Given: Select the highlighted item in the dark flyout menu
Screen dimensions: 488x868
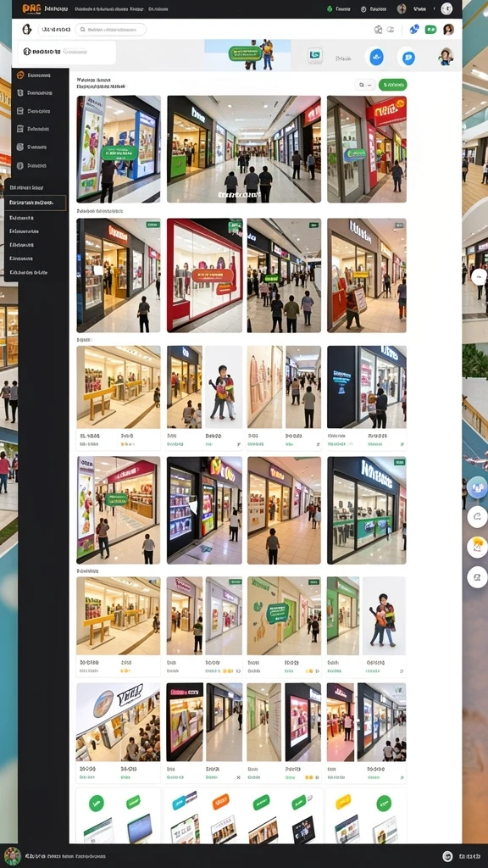Looking at the screenshot, I should [36, 203].
